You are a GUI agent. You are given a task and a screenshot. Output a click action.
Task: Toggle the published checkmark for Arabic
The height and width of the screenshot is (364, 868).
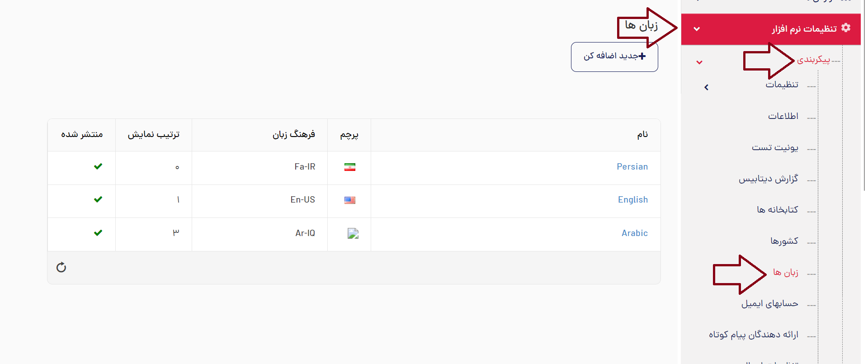click(x=98, y=233)
